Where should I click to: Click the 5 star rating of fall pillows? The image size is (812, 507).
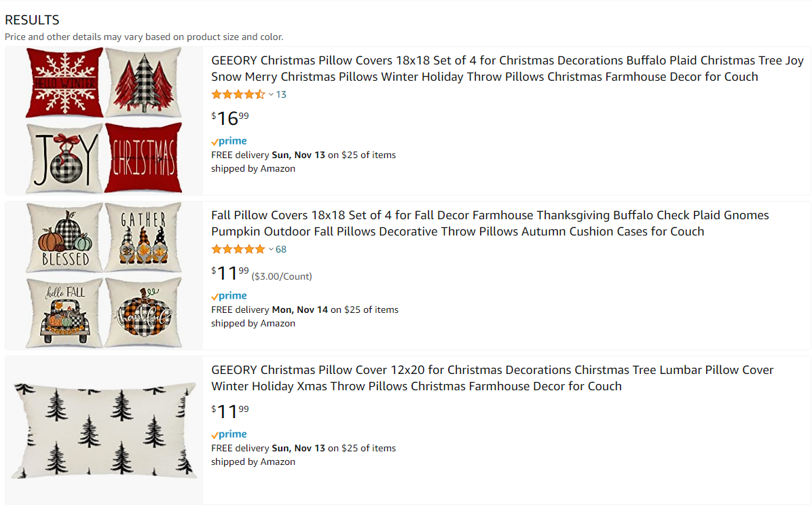tap(238, 250)
